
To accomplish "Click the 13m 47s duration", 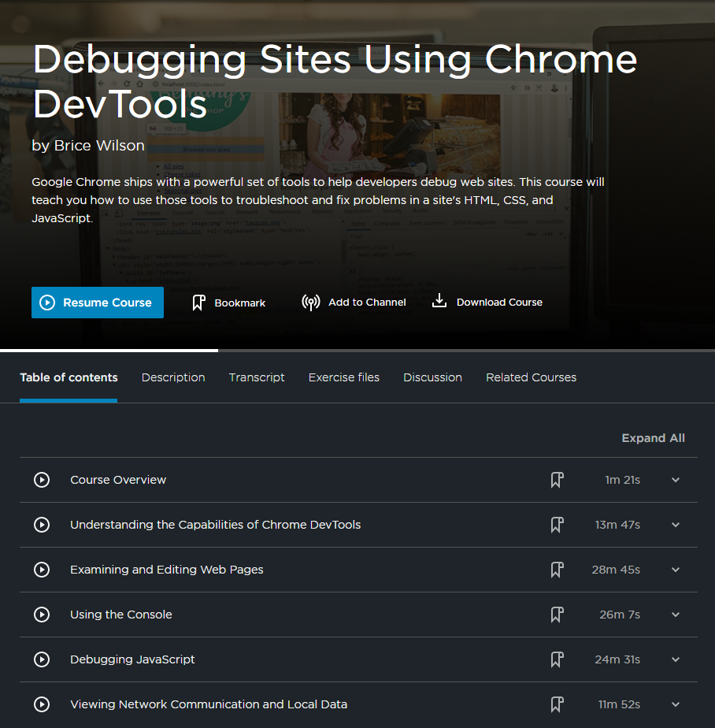I will click(x=617, y=525).
